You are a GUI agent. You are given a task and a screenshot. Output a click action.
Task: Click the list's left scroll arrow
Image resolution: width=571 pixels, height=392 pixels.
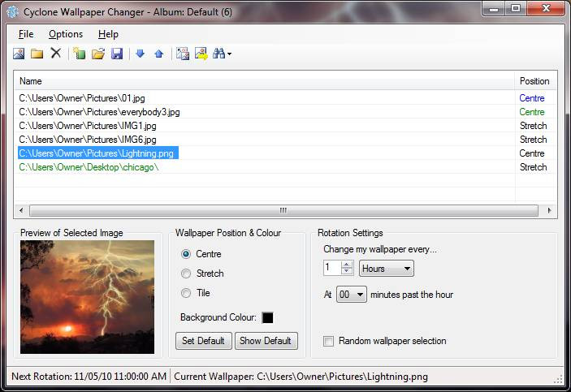click(x=21, y=210)
